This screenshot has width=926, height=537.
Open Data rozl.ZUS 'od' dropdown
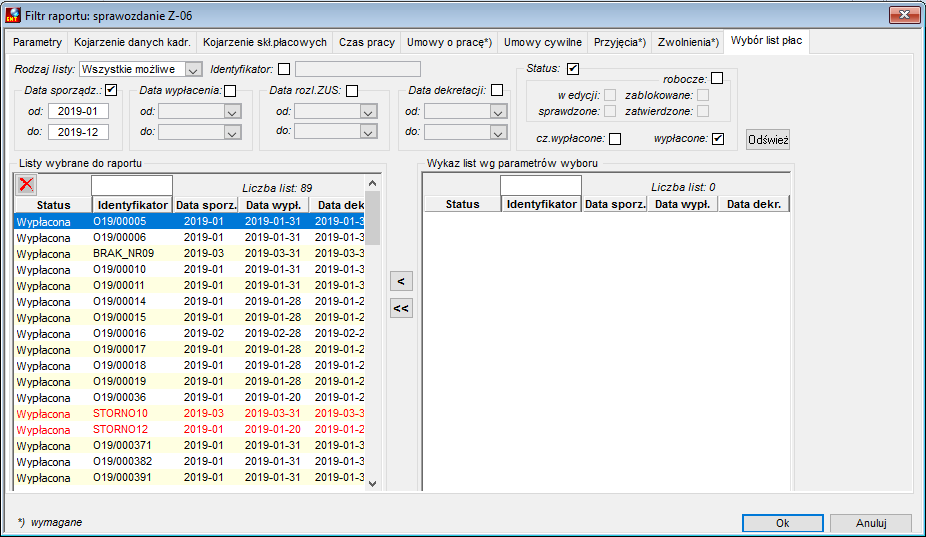tap(368, 112)
